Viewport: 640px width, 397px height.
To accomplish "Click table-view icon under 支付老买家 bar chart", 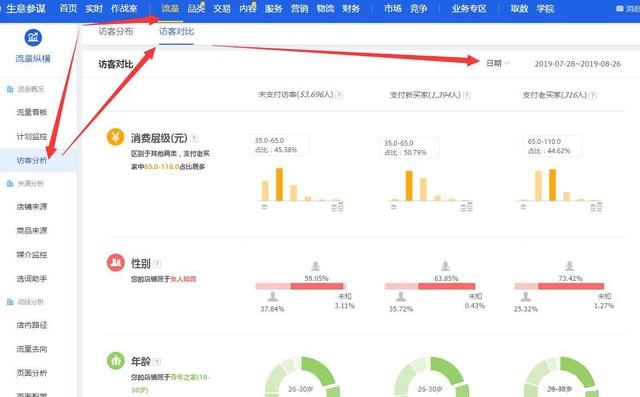I will point(596,207).
